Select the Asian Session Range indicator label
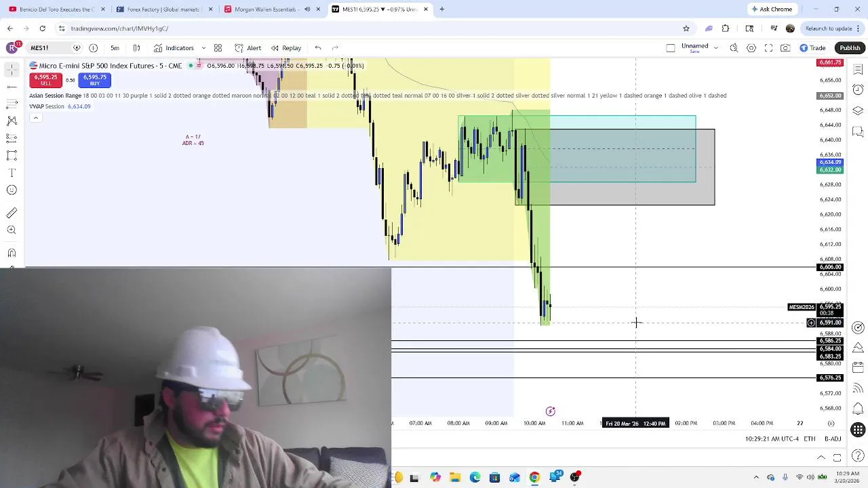 coord(55,96)
